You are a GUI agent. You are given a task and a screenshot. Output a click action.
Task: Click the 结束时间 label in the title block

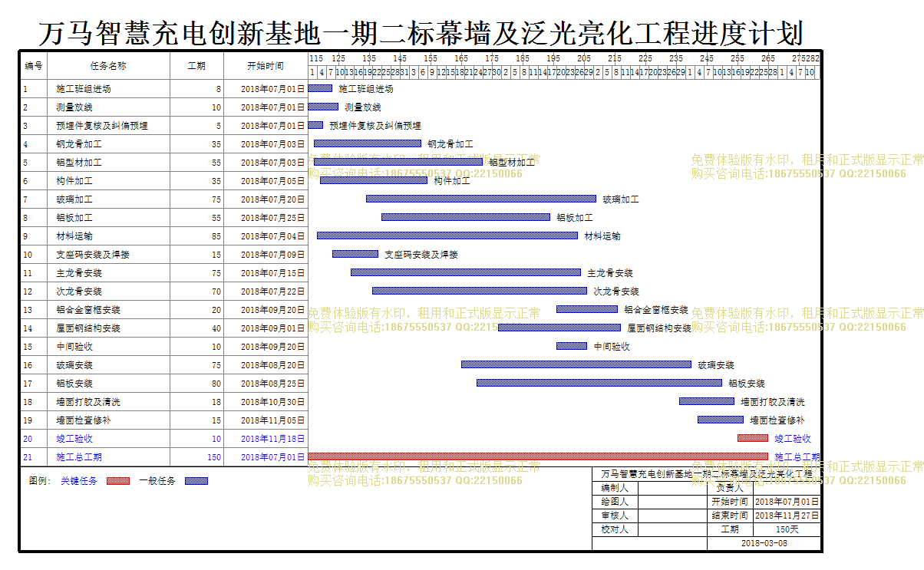(730, 516)
